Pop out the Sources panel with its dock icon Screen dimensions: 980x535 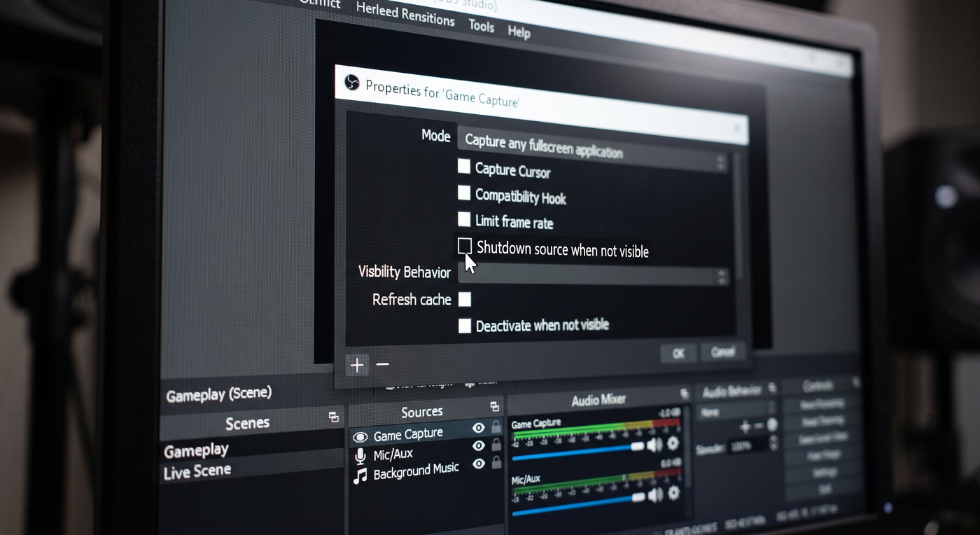pyautogui.click(x=494, y=407)
